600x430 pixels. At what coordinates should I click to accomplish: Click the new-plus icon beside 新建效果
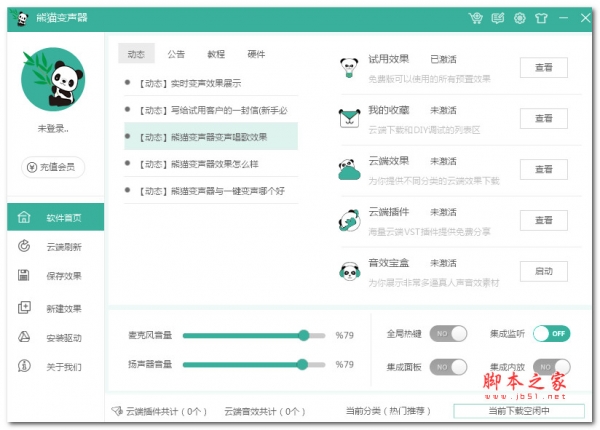click(24, 307)
